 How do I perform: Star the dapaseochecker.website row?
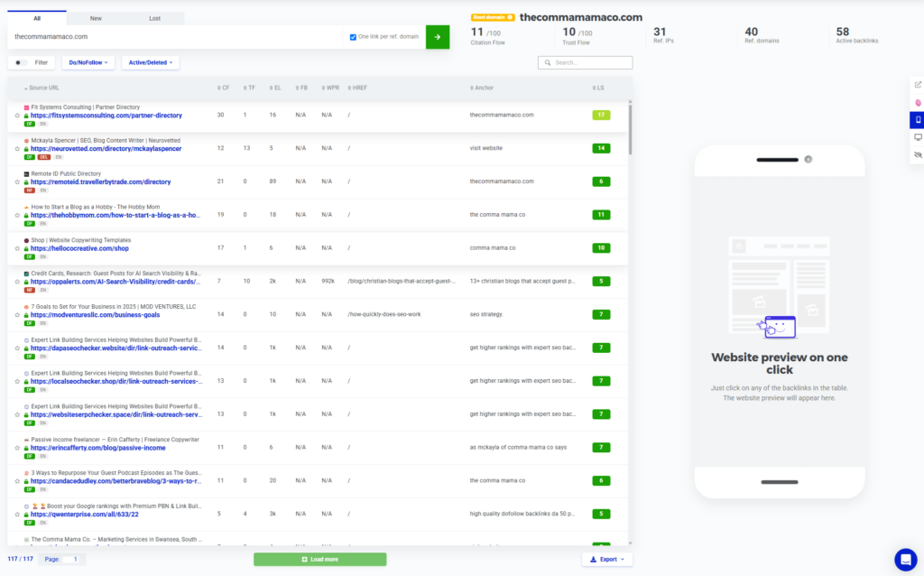pos(17,348)
